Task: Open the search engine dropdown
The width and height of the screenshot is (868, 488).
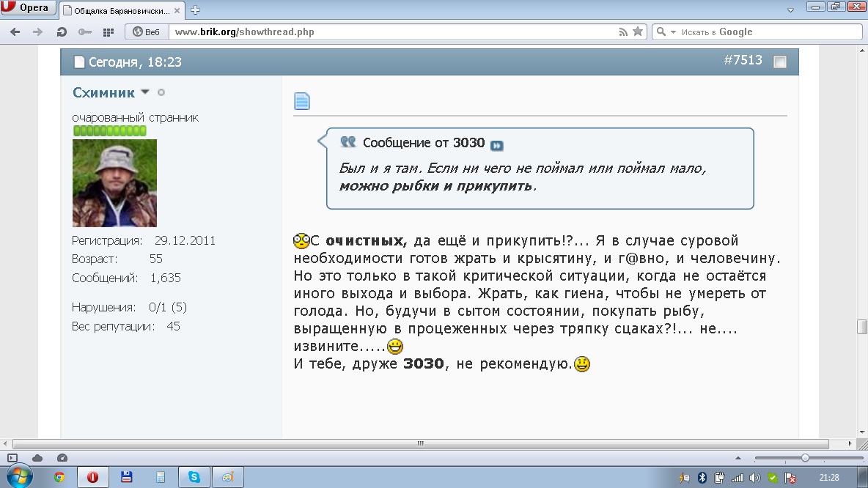Action: click(x=663, y=32)
